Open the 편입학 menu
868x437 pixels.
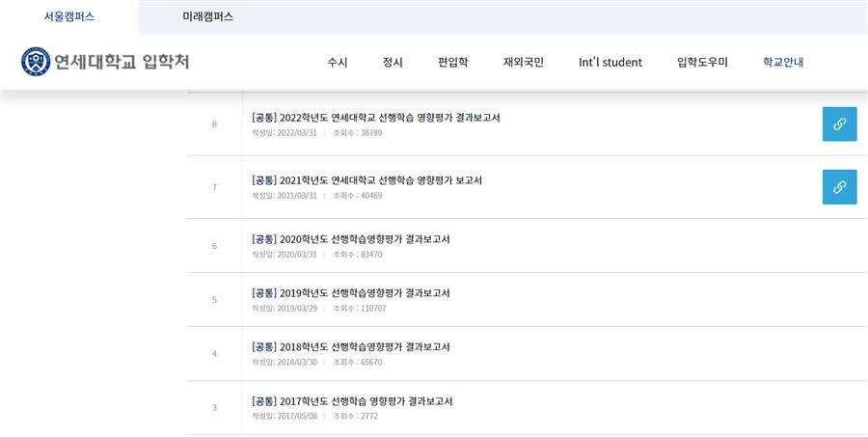453,62
